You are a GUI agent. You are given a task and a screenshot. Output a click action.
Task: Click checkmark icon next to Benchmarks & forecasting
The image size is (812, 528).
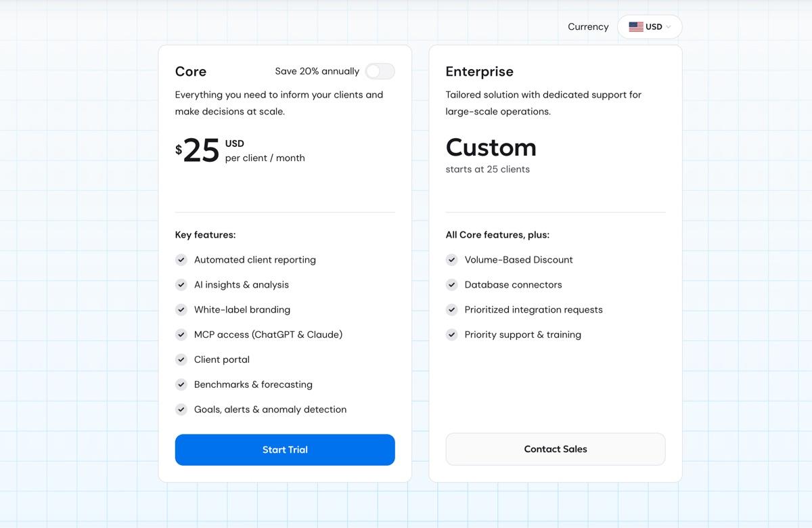(x=181, y=384)
